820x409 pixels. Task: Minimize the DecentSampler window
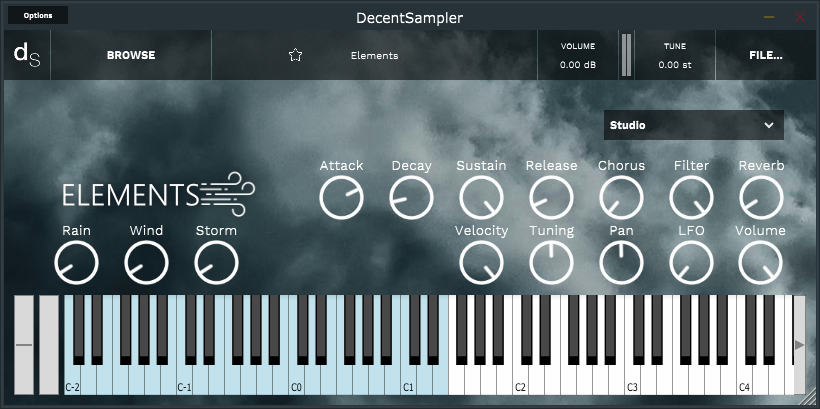click(x=769, y=17)
